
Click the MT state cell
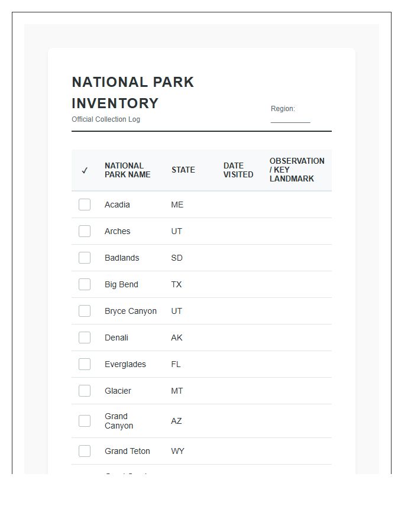[177, 391]
